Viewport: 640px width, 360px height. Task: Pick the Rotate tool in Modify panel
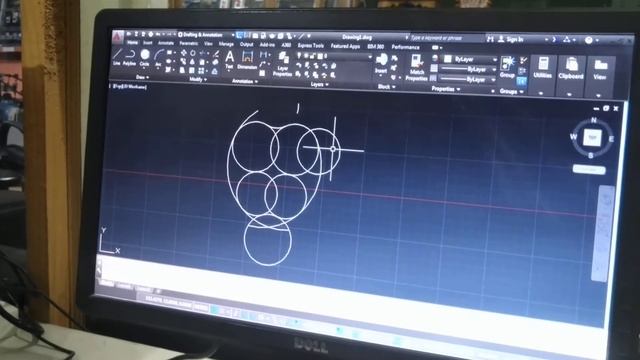tap(193, 53)
